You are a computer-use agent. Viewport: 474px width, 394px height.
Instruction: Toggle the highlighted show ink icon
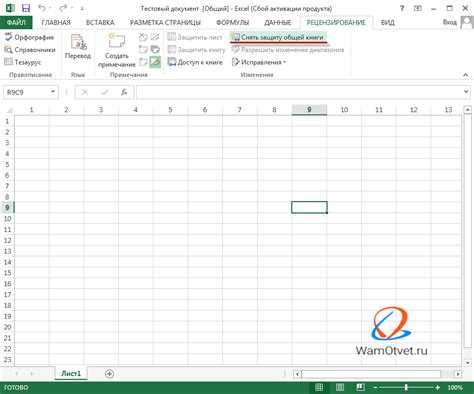click(x=155, y=62)
